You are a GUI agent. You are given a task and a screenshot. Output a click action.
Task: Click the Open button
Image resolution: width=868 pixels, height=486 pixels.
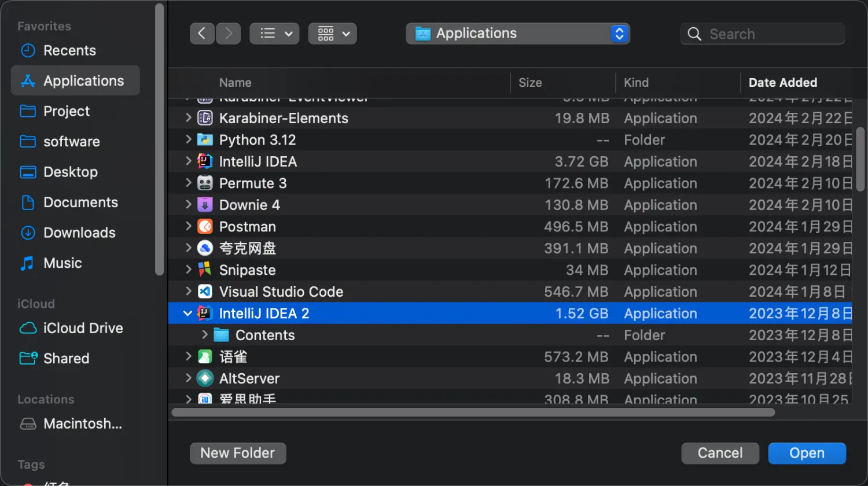tap(807, 453)
